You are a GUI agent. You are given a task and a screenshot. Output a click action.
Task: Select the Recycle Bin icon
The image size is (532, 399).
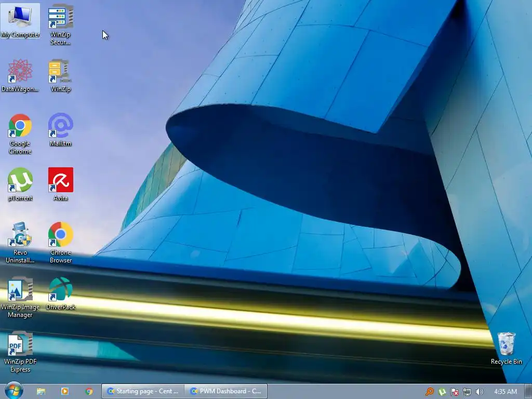click(x=506, y=349)
